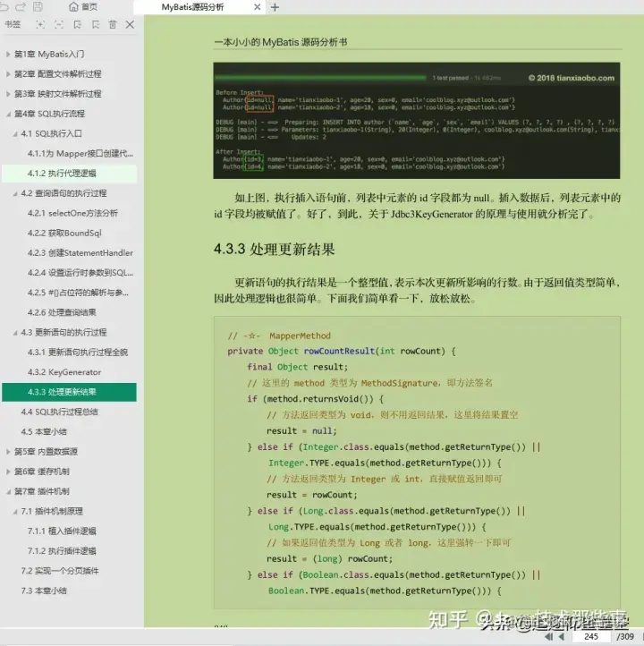Click the add bookmark icon

(x=78, y=25)
